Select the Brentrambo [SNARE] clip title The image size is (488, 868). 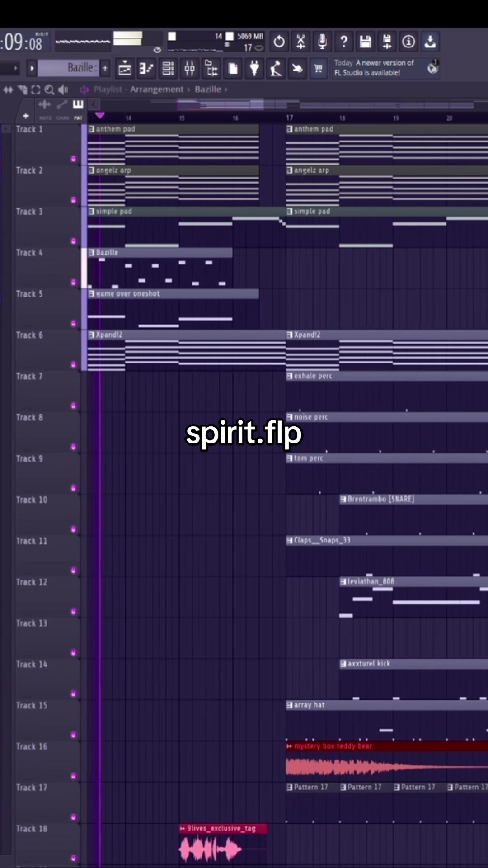point(380,499)
